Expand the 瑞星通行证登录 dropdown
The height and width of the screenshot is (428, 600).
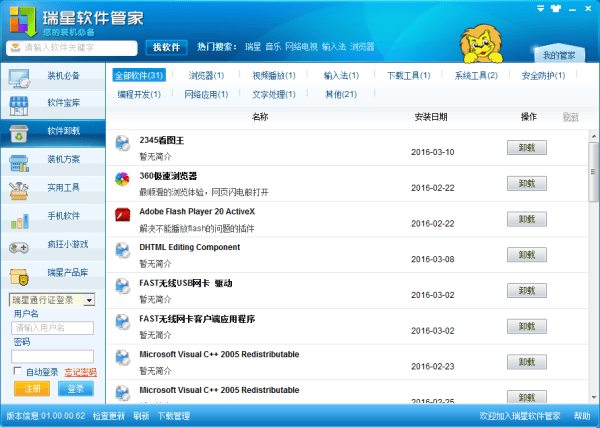click(90, 300)
